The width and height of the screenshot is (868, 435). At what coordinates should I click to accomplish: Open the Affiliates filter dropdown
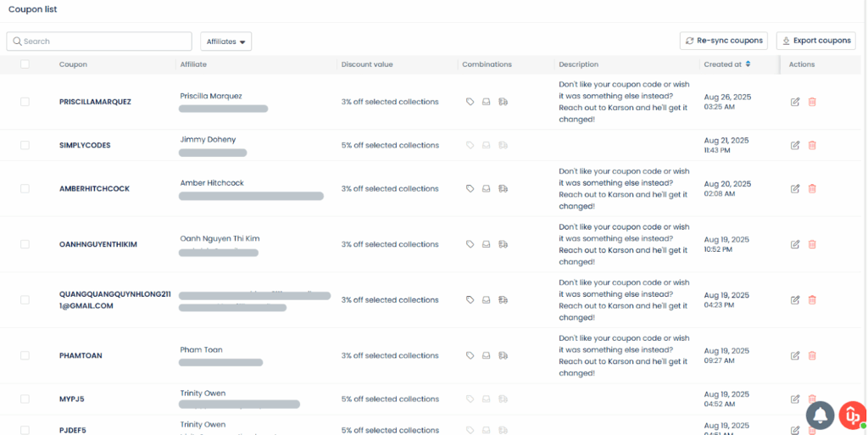(225, 42)
